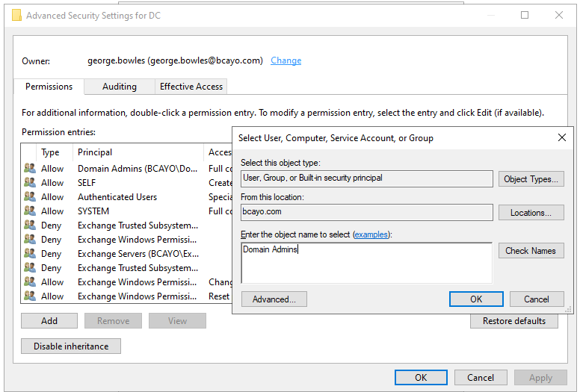Open Advanced search in the select dialog

pos(274,299)
